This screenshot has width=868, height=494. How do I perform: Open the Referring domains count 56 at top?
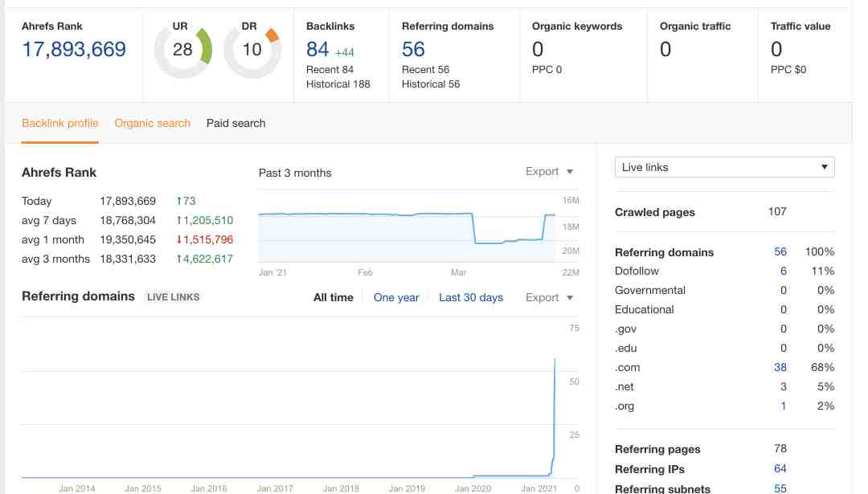[x=414, y=49]
